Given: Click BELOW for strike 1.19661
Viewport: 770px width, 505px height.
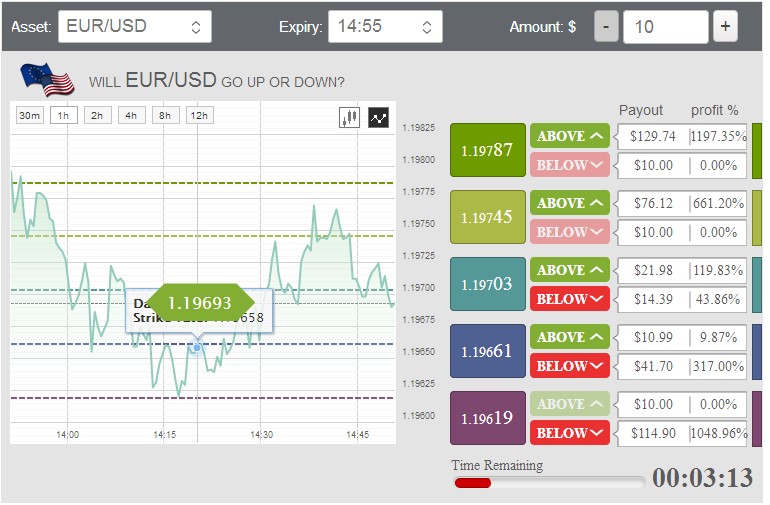Looking at the screenshot, I should coord(570,366).
